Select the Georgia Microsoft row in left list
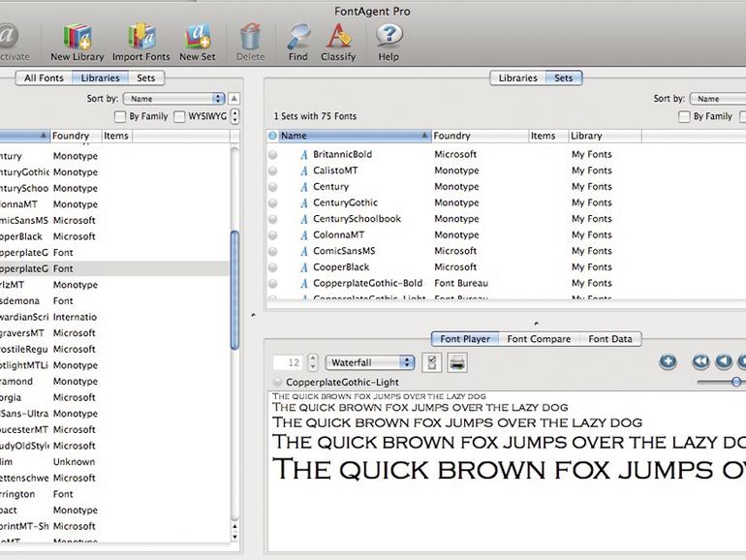 [x=114, y=397]
